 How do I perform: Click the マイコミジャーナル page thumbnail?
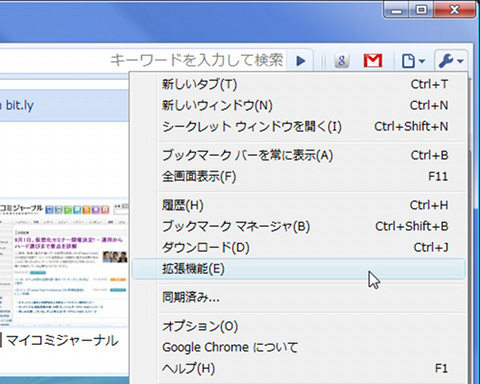coord(64,264)
